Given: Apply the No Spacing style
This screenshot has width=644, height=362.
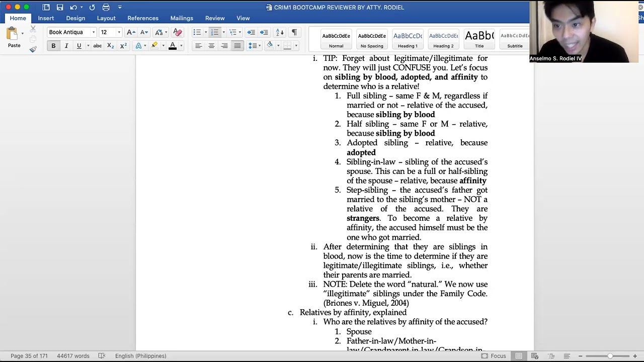Looking at the screenshot, I should [372, 39].
